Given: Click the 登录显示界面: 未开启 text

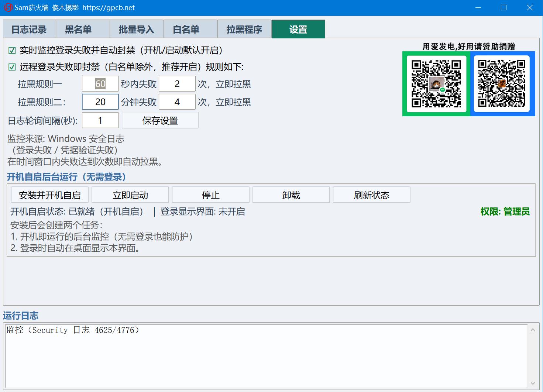Looking at the screenshot, I should [203, 212].
